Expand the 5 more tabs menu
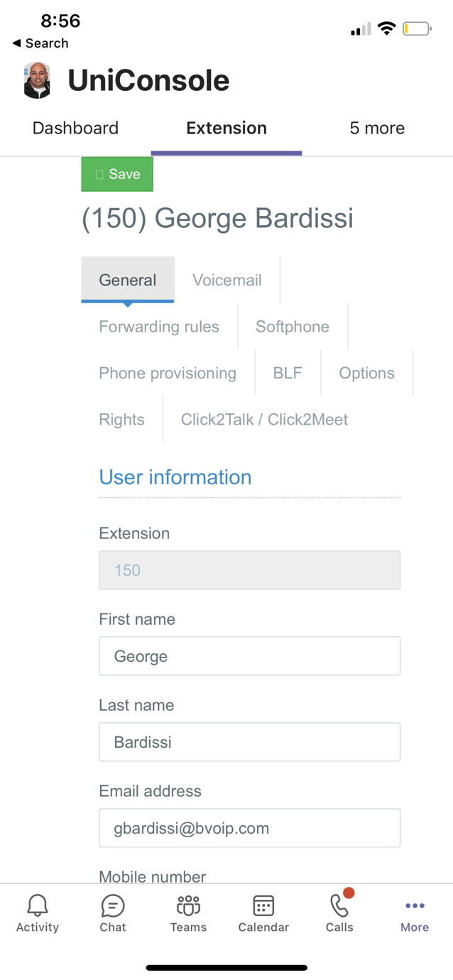Image resolution: width=453 pixels, height=980 pixels. [x=377, y=128]
